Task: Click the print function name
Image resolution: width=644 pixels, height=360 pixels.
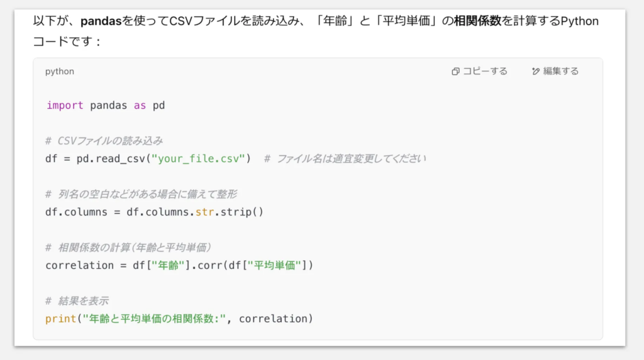Action: click(61, 319)
